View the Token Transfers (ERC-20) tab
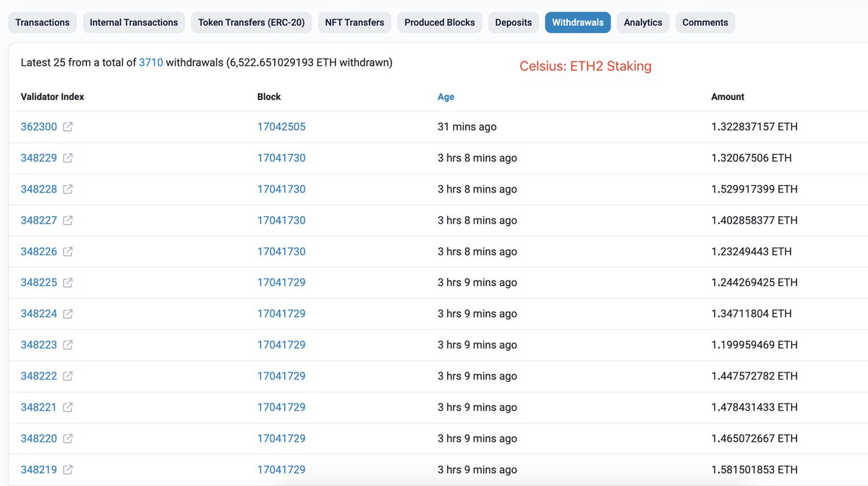This screenshot has height=486, width=868. pos(251,22)
